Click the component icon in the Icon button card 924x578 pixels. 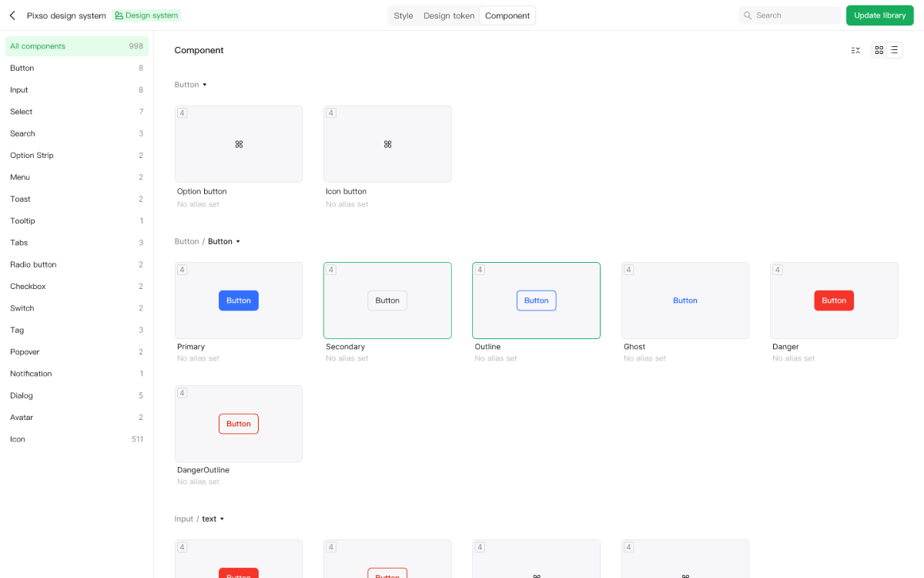[x=387, y=144]
